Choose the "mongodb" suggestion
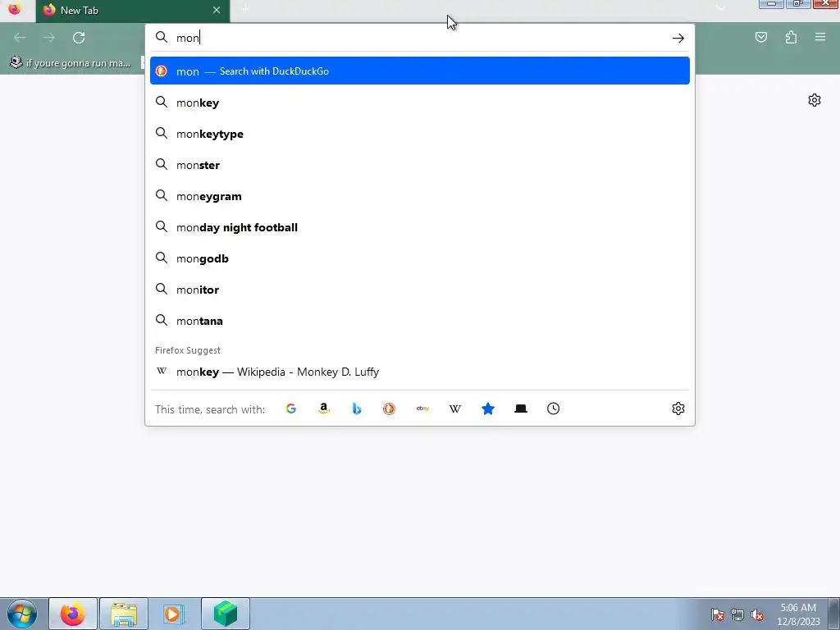Viewport: 840px width, 630px height. point(420,258)
